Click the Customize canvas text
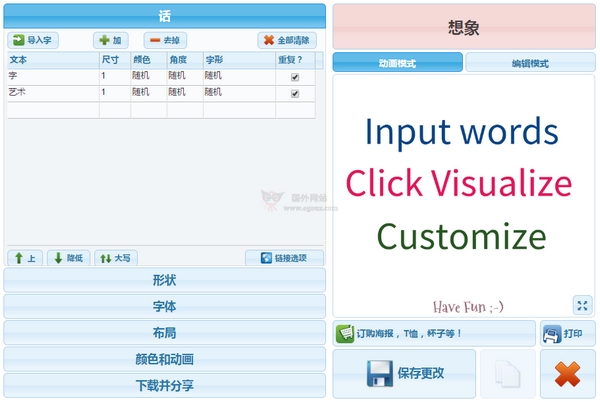Image resolution: width=600 pixels, height=402 pixels. point(461,236)
